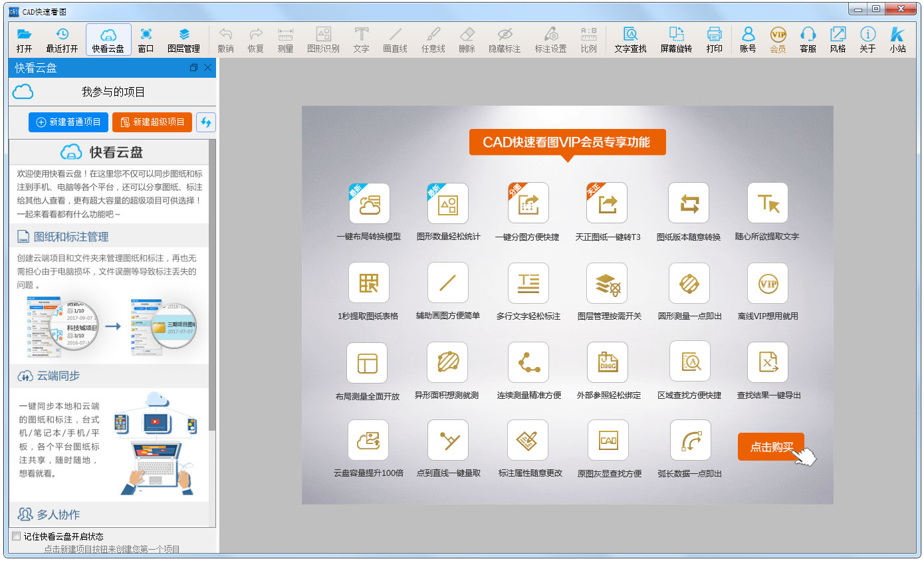Toggle the 快看云盘 cloud panel button

(108, 41)
